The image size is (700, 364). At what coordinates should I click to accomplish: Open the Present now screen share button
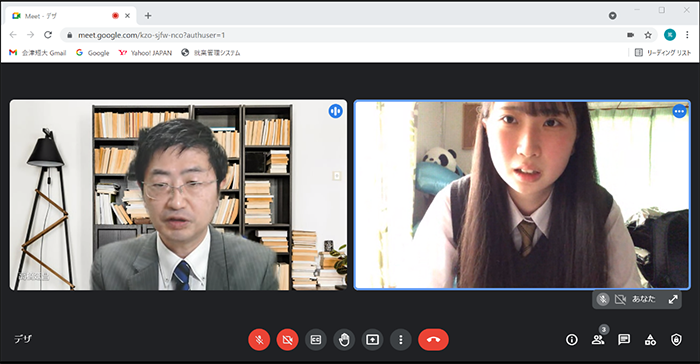click(x=372, y=340)
